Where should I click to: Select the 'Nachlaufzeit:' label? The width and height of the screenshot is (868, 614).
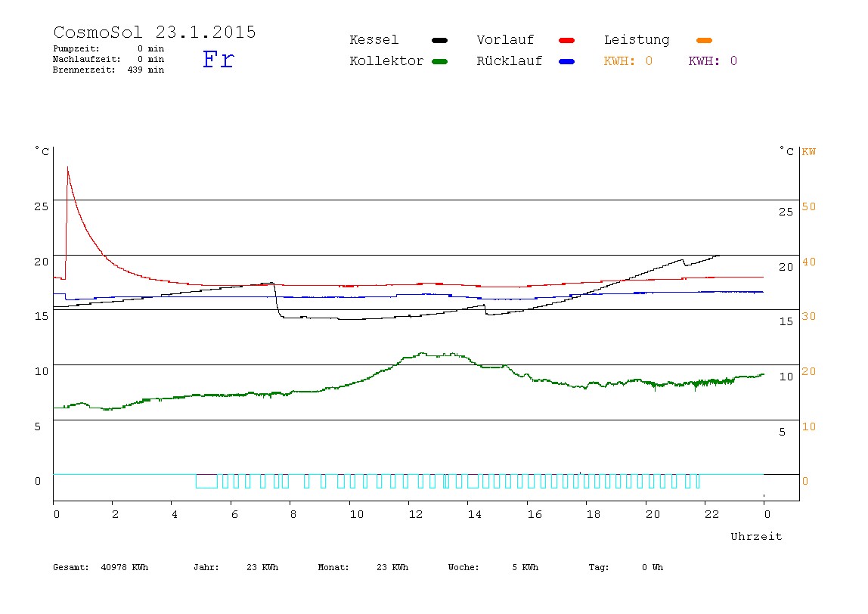coord(86,59)
